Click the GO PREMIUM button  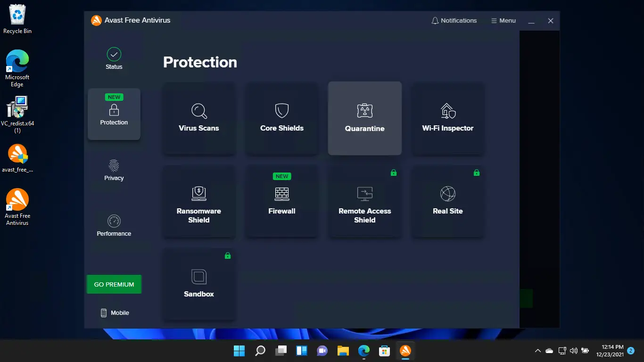click(114, 284)
